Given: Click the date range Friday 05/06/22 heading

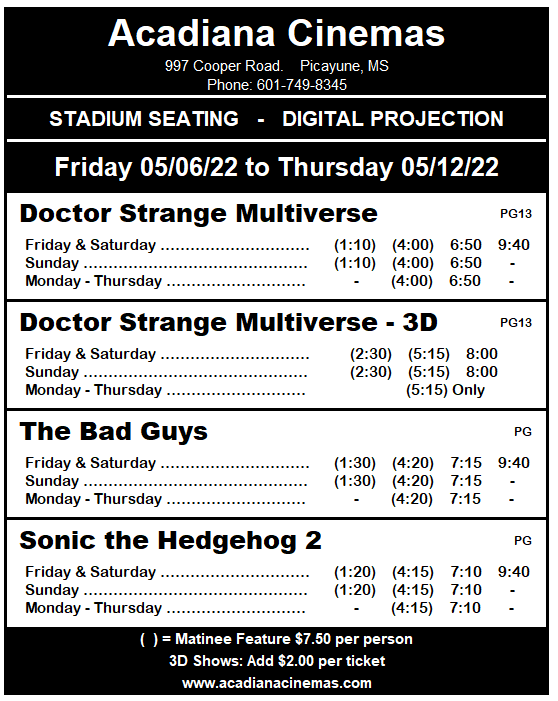Looking at the screenshot, I should (276, 167).
